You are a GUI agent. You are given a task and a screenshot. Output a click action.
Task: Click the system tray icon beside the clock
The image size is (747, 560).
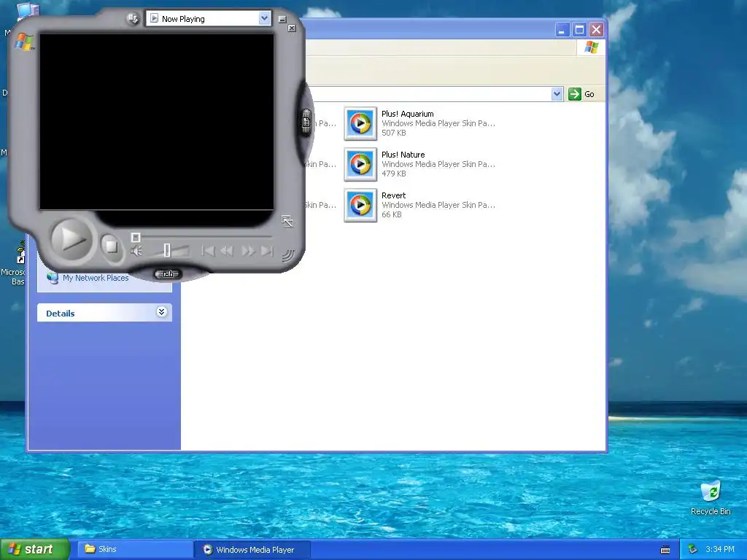click(693, 550)
